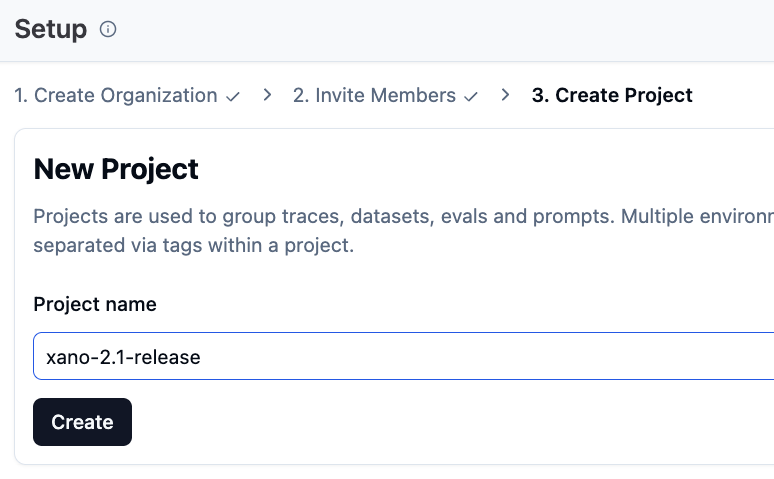Click the xano-2.1-release text in the field
Screen dimensions: 774x479
point(123,357)
